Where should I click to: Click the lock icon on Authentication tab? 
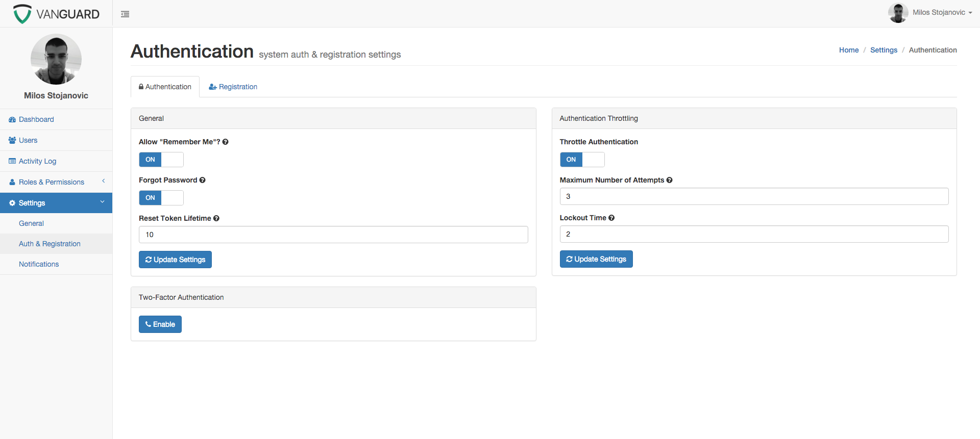[141, 87]
